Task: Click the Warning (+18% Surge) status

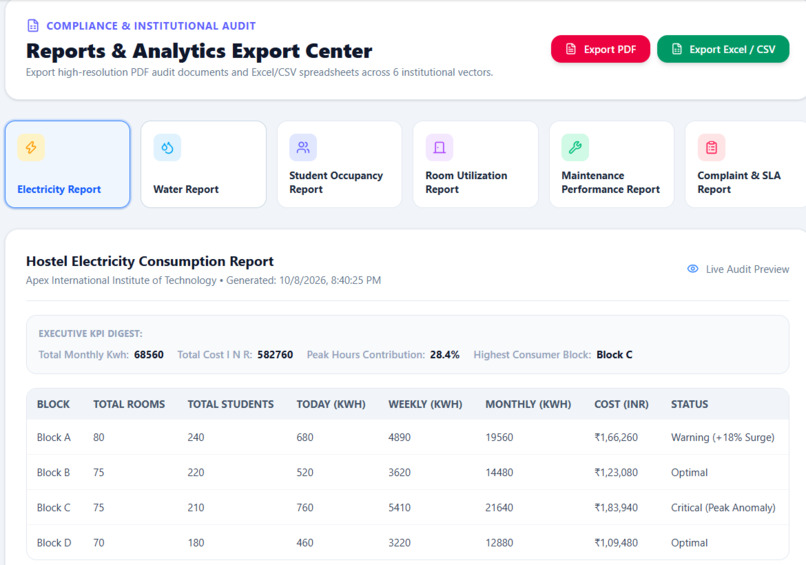Action: pos(722,438)
